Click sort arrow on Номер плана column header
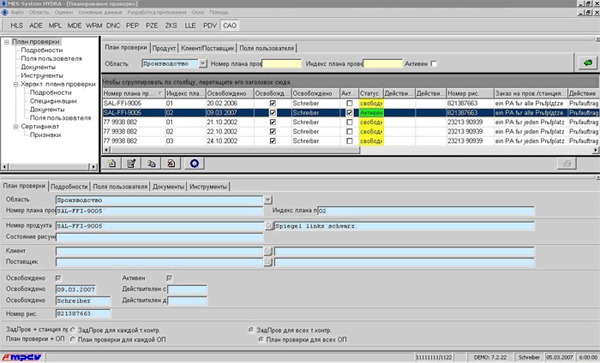The image size is (600, 363). 160,93
